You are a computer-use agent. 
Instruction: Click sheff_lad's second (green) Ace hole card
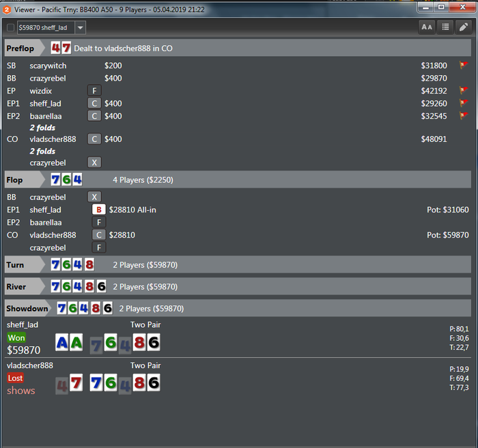click(76, 342)
